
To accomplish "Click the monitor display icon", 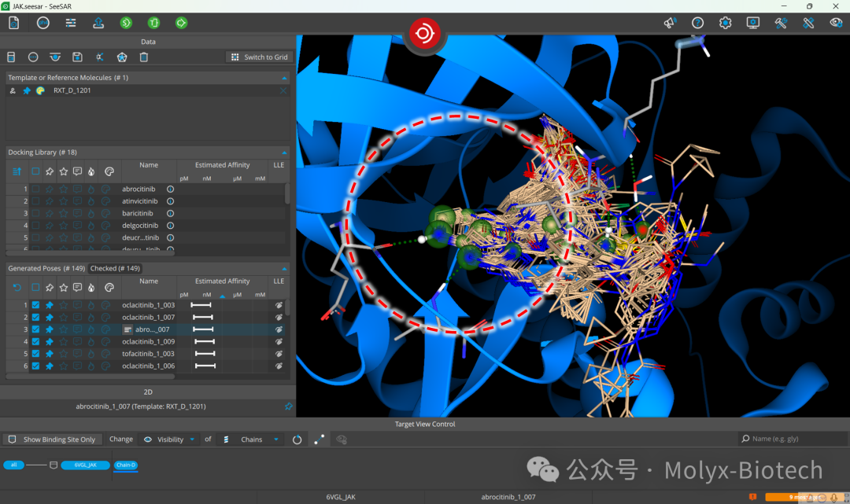I will pyautogui.click(x=753, y=23).
